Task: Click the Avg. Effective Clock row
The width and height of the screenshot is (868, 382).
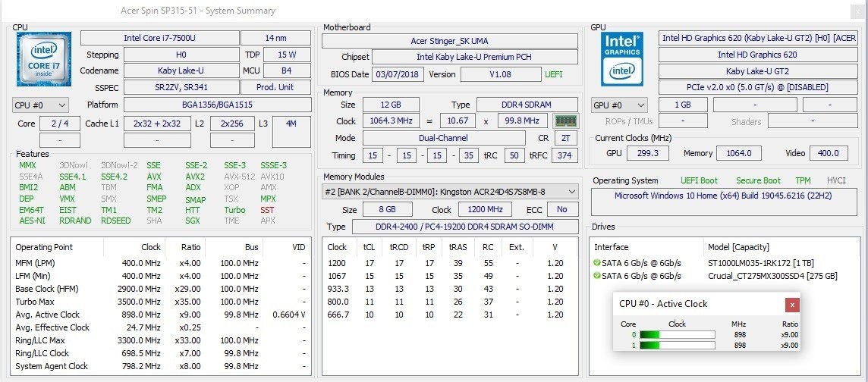Action: (x=161, y=327)
